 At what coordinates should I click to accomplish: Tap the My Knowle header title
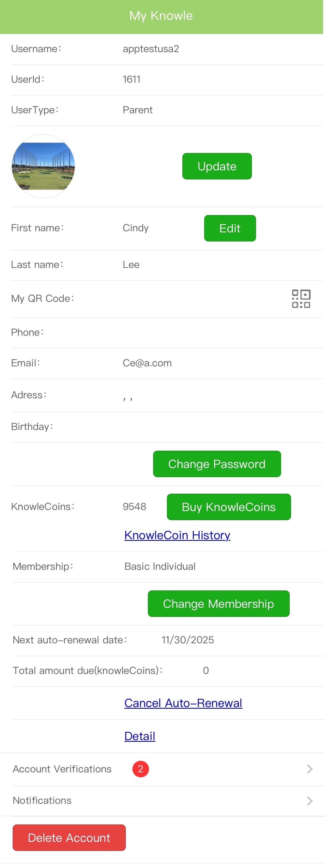[x=161, y=16]
